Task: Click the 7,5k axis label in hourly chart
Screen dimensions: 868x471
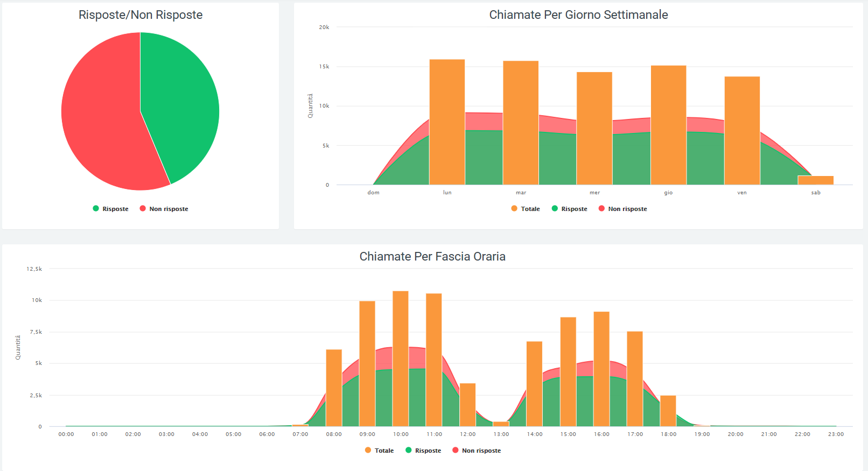Action: (x=36, y=332)
